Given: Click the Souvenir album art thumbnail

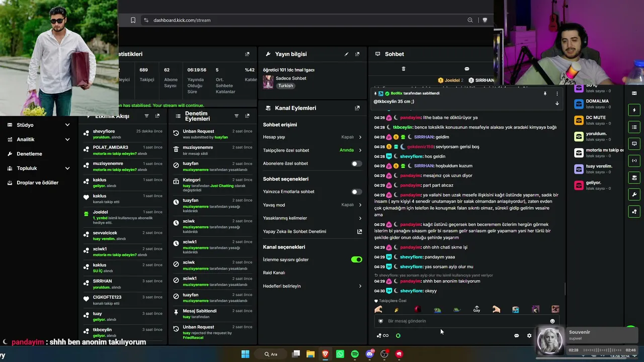Looking at the screenshot, I should (550, 340).
